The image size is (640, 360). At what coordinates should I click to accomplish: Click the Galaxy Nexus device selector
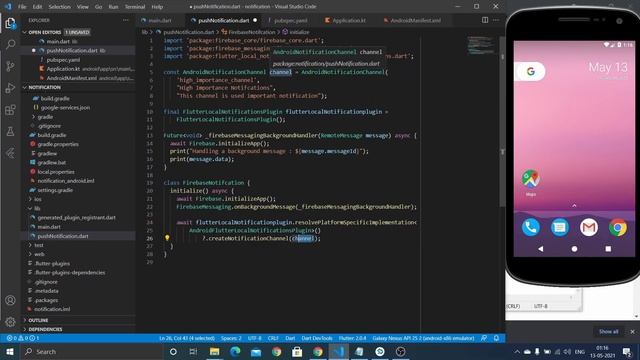(x=423, y=338)
